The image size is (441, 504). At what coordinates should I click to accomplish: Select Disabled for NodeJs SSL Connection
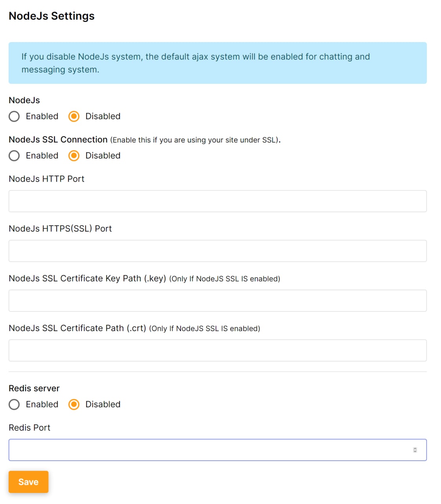point(74,156)
